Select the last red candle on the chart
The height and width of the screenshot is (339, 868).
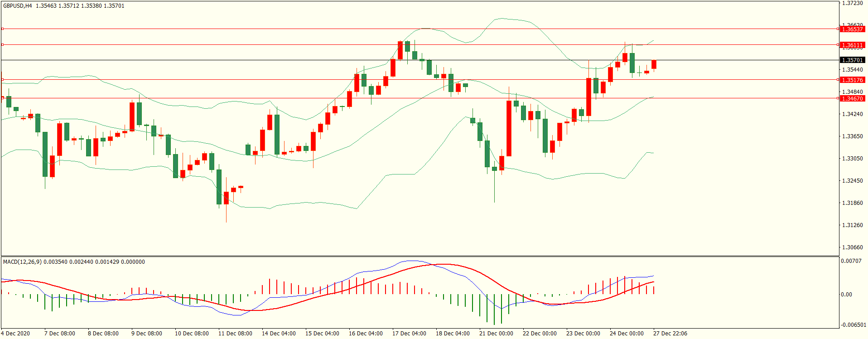pos(654,64)
